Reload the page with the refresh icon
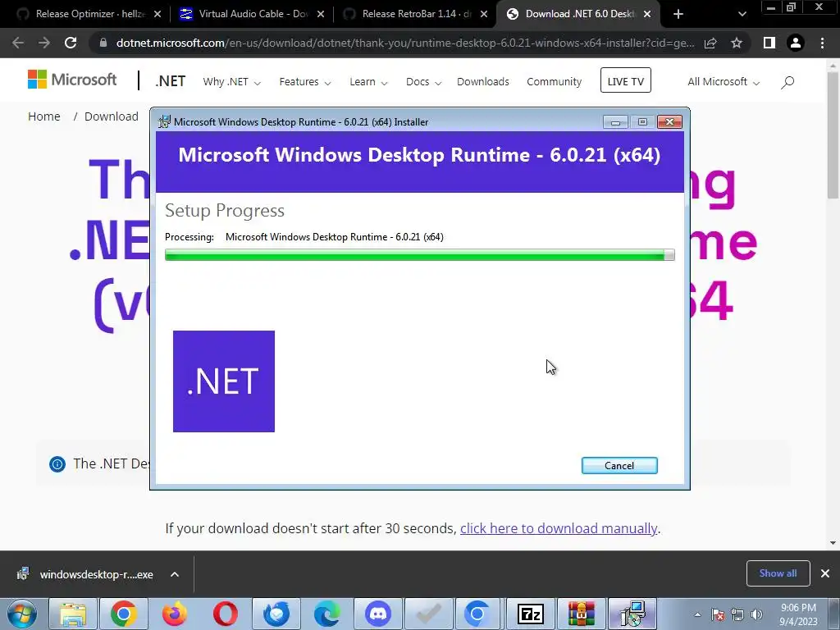Viewport: 840px width, 630px height. (71, 43)
